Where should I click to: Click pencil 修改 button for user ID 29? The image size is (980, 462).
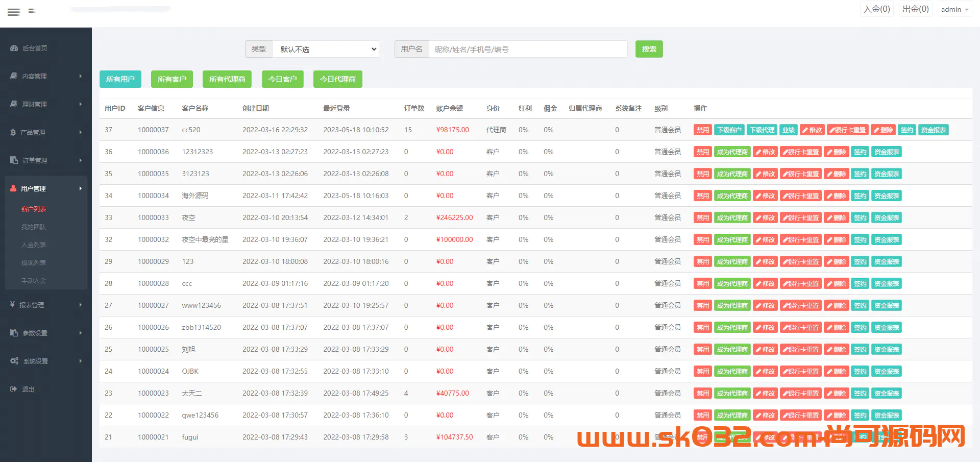[765, 261]
